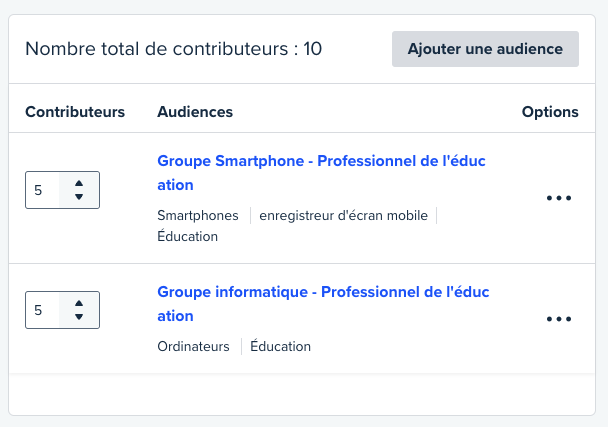Select the Ordinateurs tag
This screenshot has height=427, width=608.
click(193, 346)
